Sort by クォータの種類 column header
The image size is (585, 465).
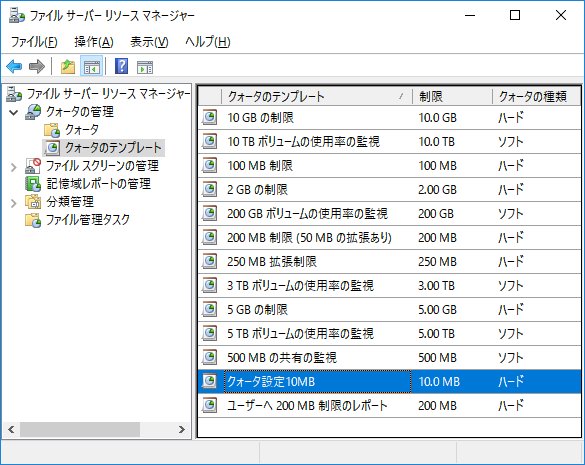coord(536,96)
